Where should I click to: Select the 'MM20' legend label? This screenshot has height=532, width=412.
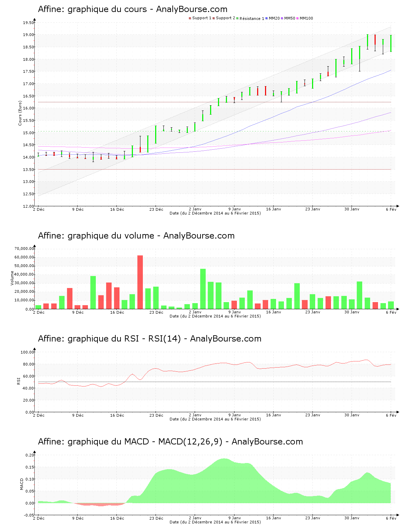pyautogui.click(x=274, y=18)
